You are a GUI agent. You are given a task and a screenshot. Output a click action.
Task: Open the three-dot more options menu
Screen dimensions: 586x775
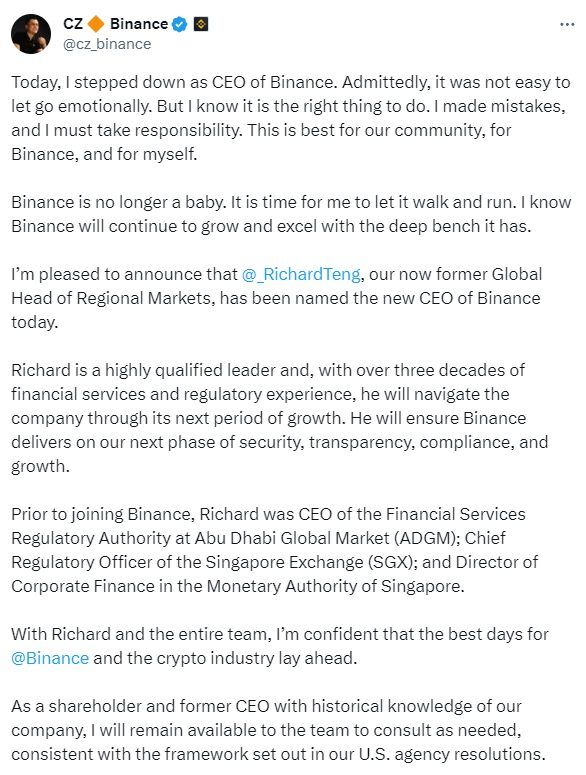(x=567, y=24)
